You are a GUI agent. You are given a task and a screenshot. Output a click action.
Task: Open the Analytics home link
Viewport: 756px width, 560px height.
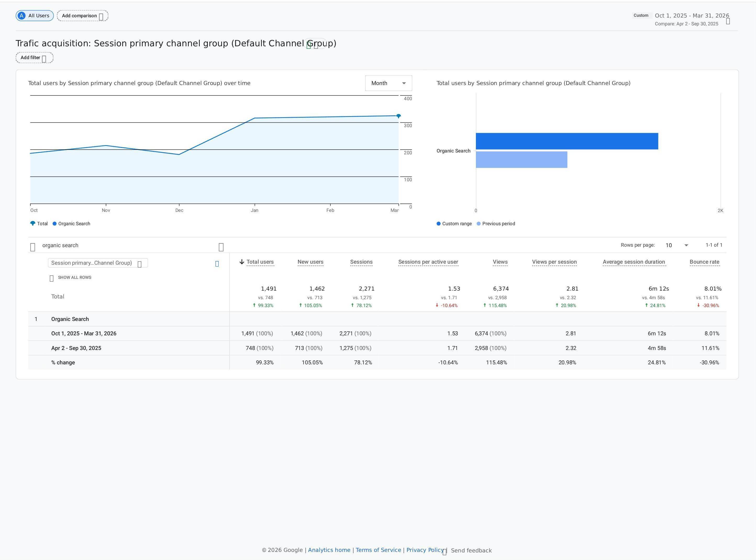tap(329, 550)
